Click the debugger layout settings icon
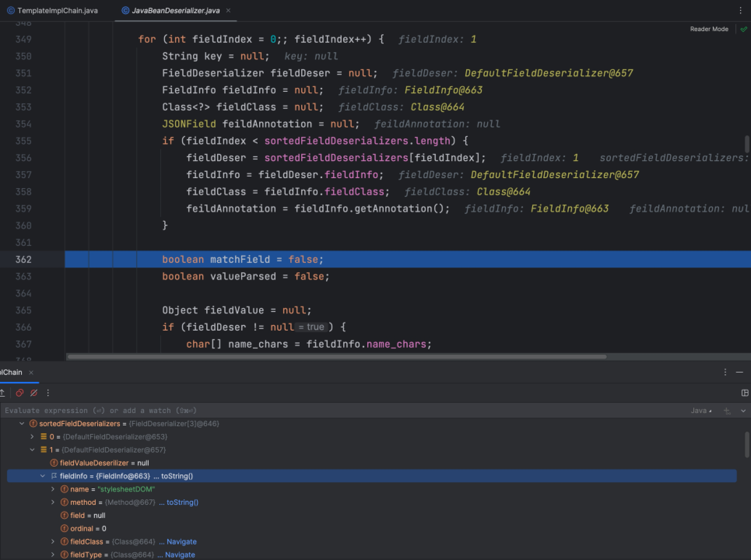Viewport: 751px width, 560px height. [745, 393]
